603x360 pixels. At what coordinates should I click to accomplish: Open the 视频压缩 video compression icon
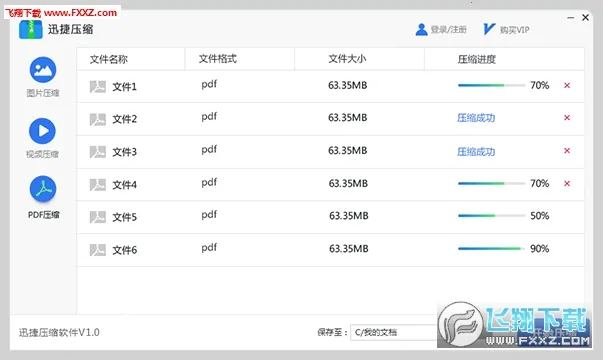pos(42,131)
